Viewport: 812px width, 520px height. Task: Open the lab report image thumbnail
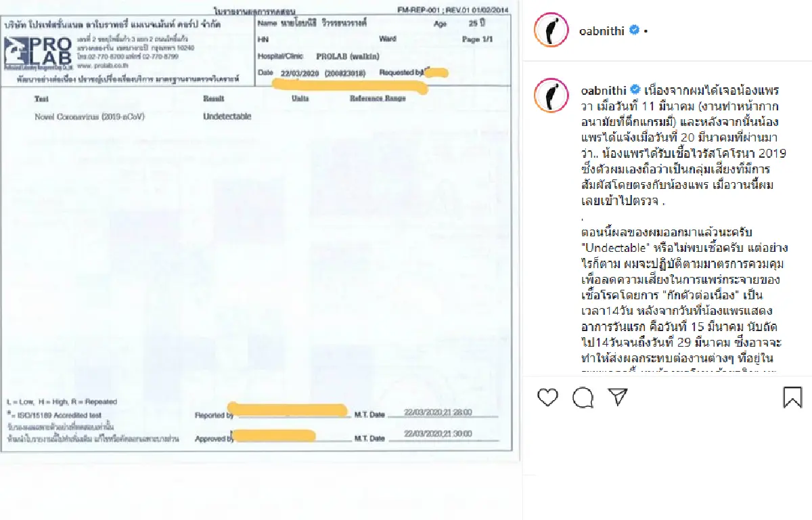click(x=261, y=230)
